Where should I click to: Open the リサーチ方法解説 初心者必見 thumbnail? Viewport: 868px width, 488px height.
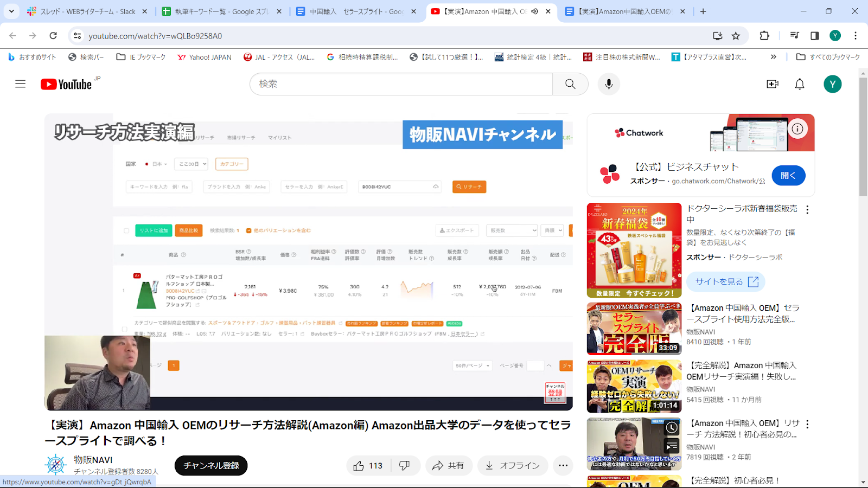pos(634,444)
